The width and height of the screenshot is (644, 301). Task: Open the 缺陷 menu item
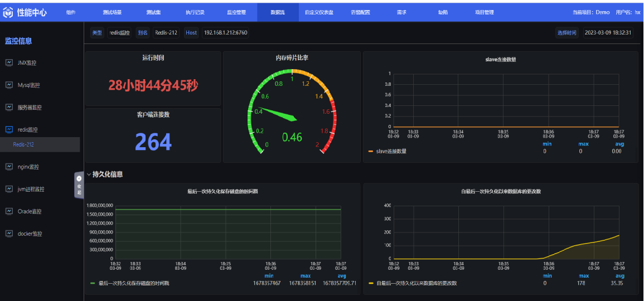point(443,12)
